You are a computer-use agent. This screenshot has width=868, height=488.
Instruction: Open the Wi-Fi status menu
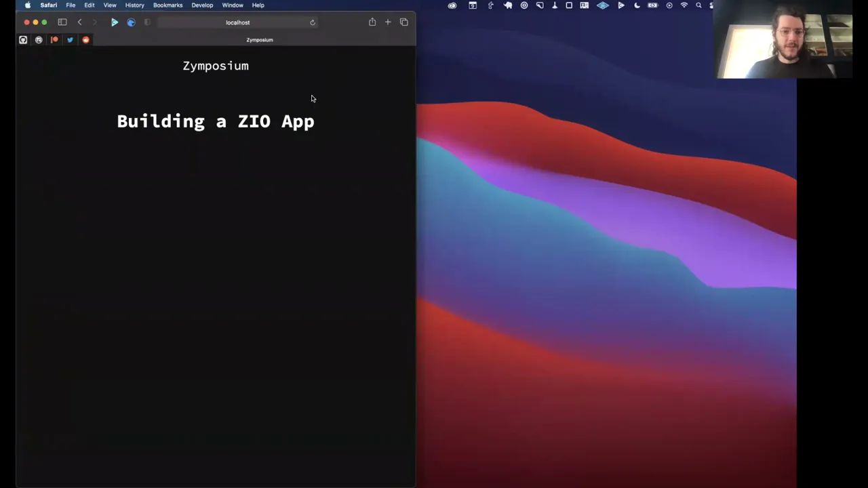[x=684, y=5]
